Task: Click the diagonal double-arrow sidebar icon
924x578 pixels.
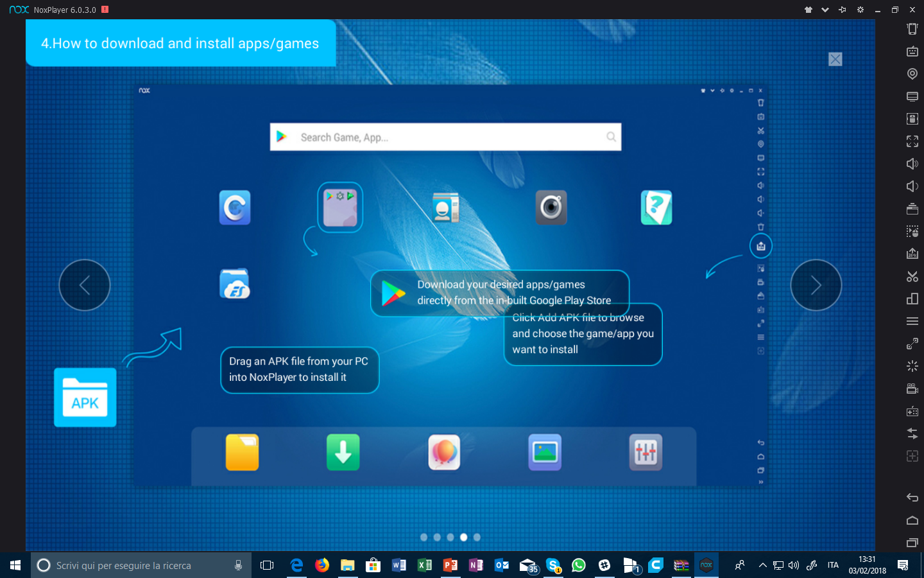Action: click(x=912, y=344)
